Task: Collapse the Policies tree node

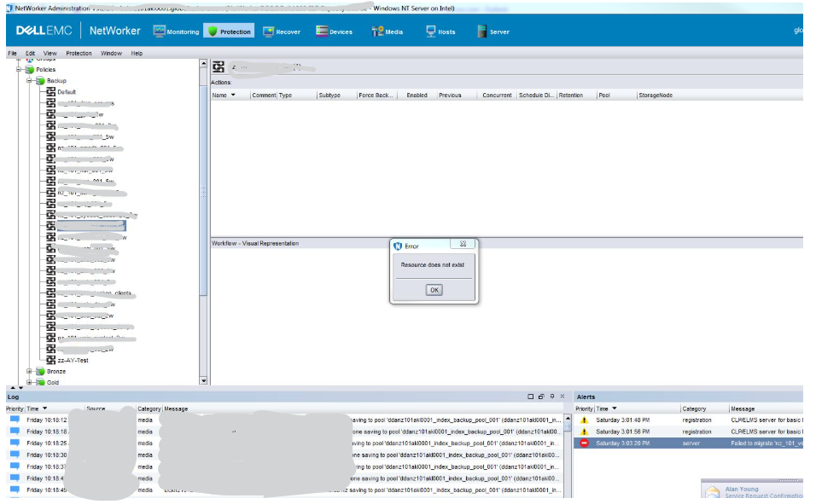Action: 20,69
